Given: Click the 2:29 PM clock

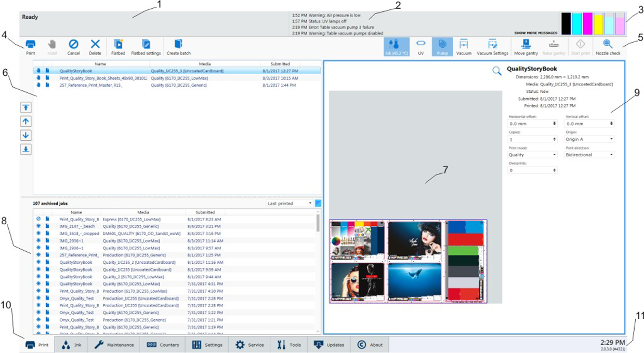Looking at the screenshot, I should click(612, 343).
